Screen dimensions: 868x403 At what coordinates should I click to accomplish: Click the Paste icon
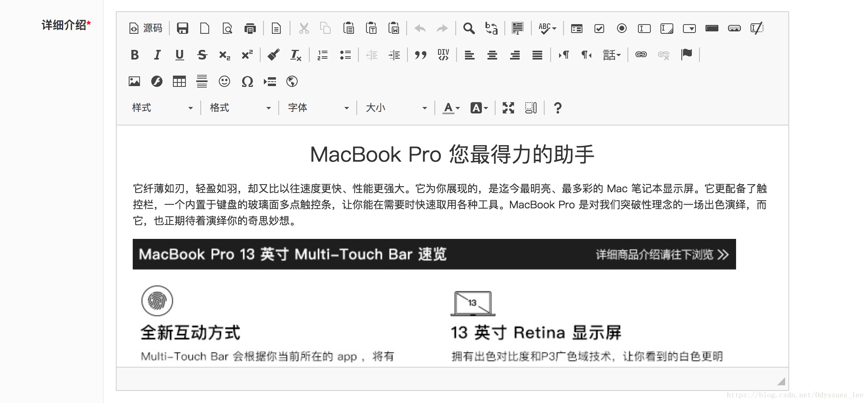pos(348,28)
